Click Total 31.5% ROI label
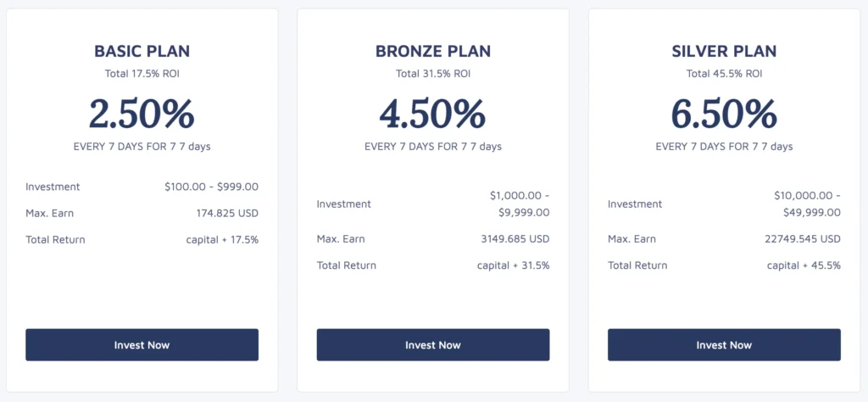This screenshot has height=402, width=868. point(432,74)
